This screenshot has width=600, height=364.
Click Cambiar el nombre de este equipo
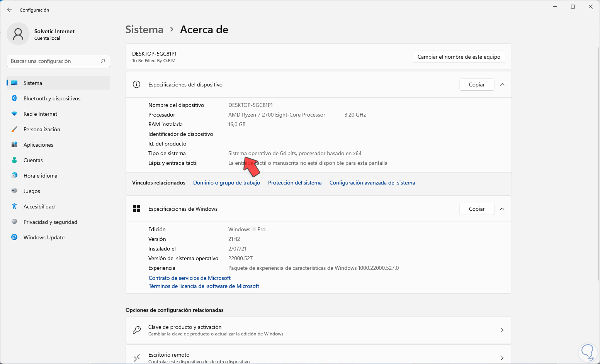(459, 57)
